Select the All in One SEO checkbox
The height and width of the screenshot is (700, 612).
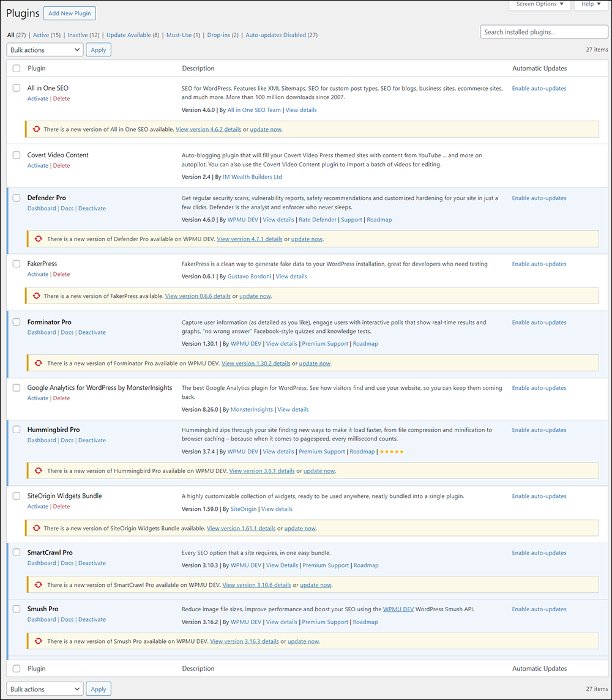17,88
